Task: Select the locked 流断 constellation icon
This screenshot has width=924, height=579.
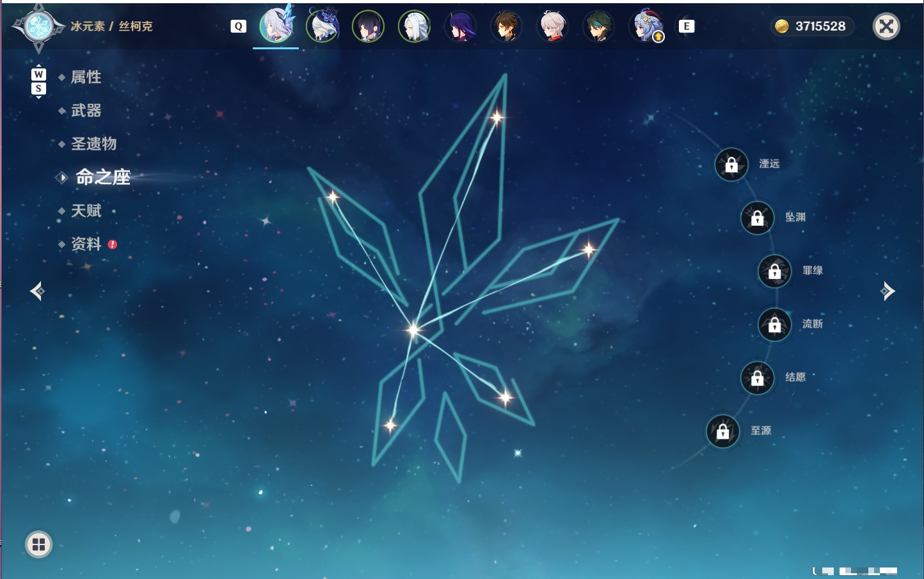Action: (775, 325)
